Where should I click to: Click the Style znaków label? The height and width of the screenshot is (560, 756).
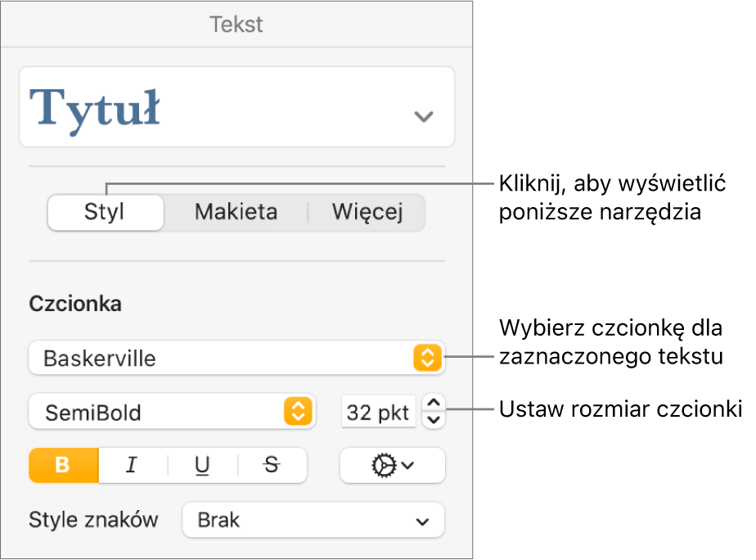click(93, 520)
